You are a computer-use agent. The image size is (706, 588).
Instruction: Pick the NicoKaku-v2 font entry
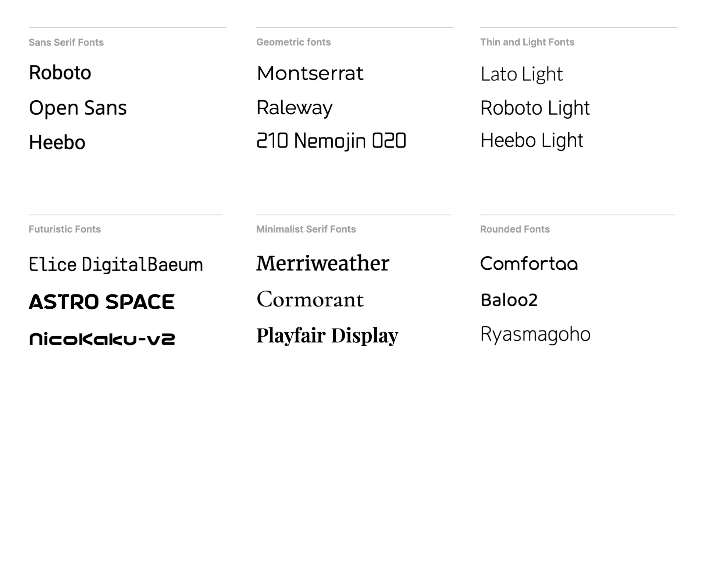point(102,339)
